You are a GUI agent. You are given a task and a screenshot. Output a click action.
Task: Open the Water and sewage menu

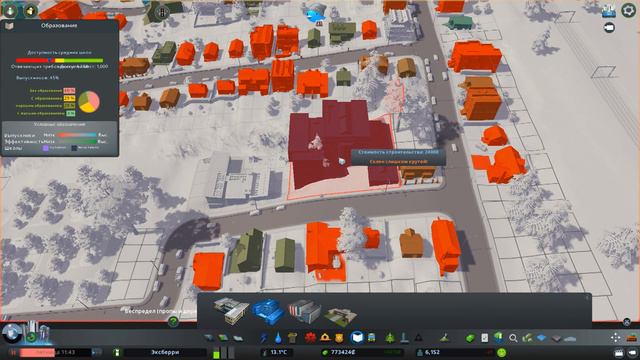point(278,338)
